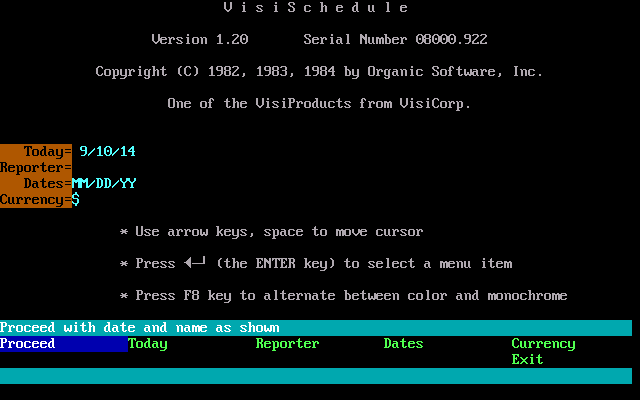Select the Reporter menu option

point(287,343)
